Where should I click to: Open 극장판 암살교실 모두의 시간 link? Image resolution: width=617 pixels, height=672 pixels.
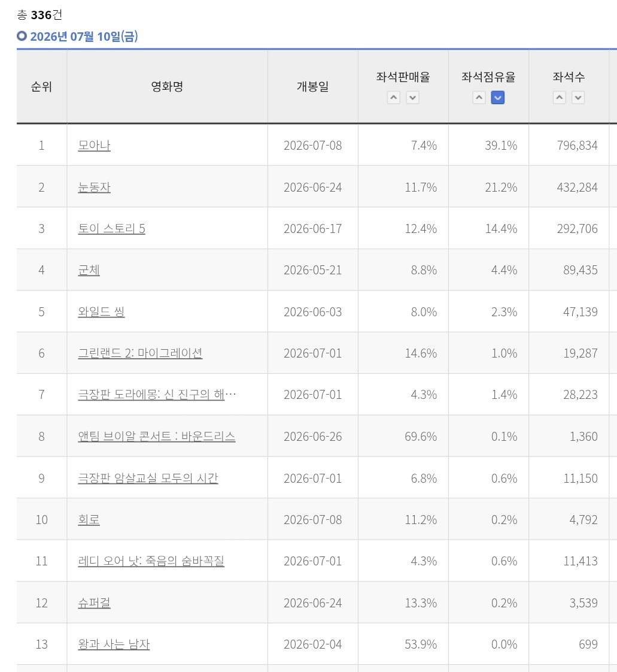click(148, 479)
